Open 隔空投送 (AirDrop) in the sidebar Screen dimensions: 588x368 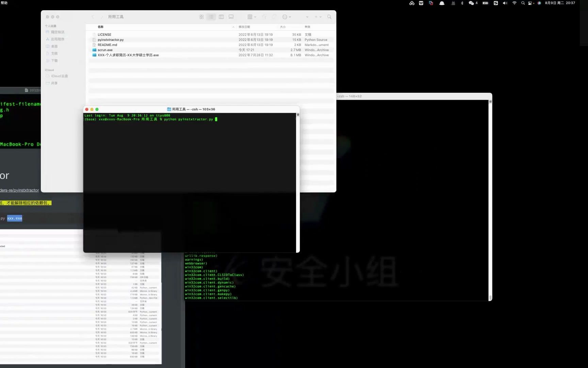click(x=57, y=32)
